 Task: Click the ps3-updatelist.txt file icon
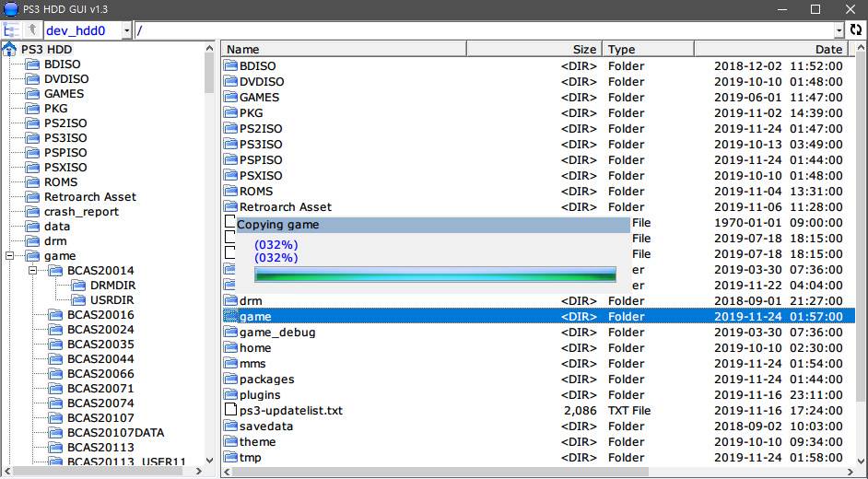click(230, 411)
